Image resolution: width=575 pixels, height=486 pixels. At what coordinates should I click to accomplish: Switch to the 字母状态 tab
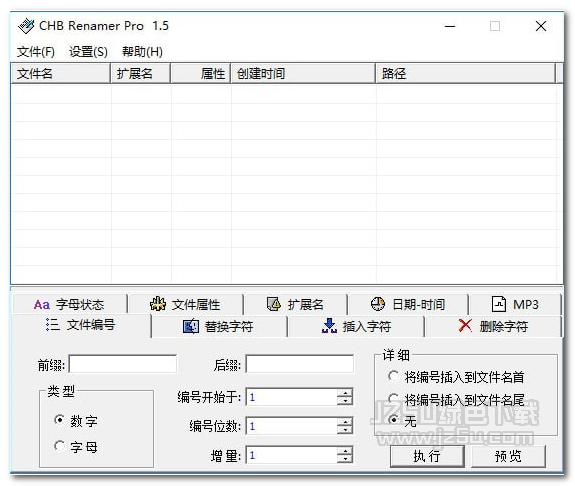tap(70, 304)
